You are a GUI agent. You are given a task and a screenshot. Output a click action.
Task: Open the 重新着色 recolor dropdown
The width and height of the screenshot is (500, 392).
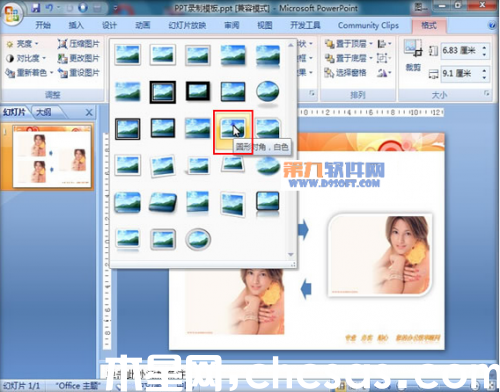pyautogui.click(x=29, y=73)
